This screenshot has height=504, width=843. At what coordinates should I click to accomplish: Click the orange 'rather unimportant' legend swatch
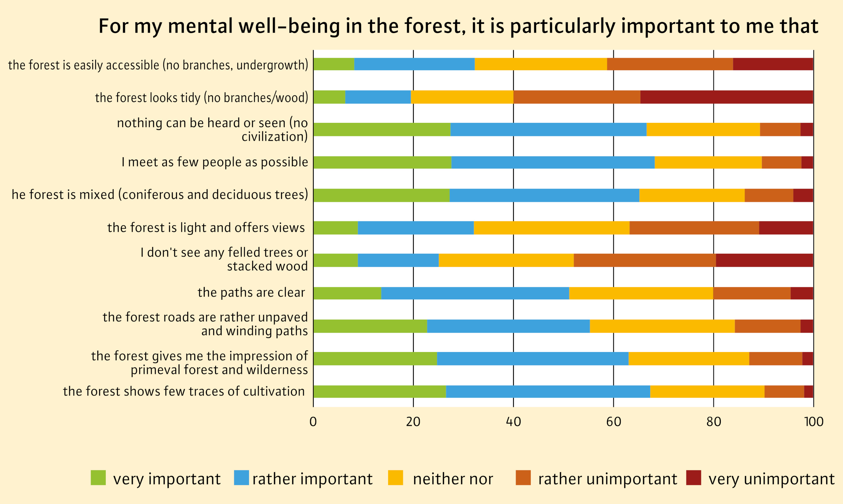(x=523, y=478)
